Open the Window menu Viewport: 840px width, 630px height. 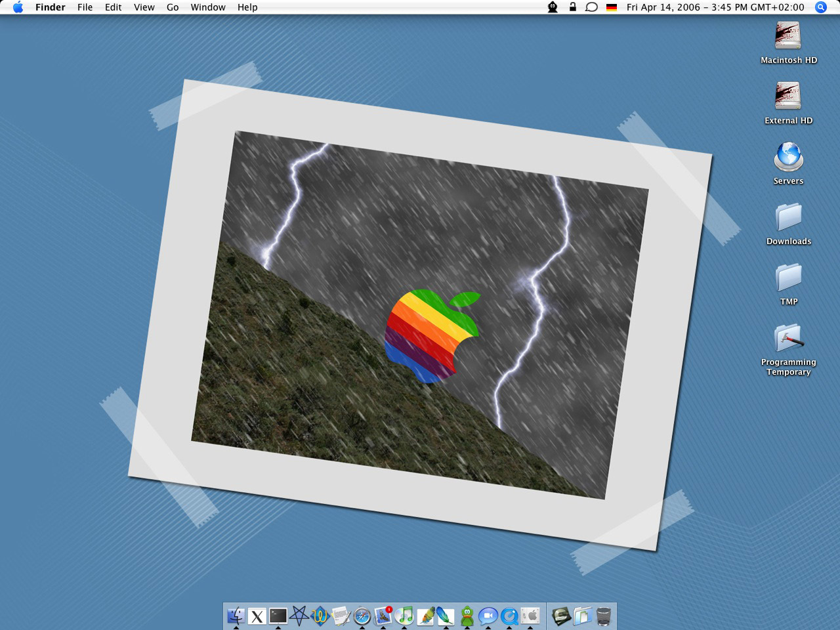click(208, 7)
